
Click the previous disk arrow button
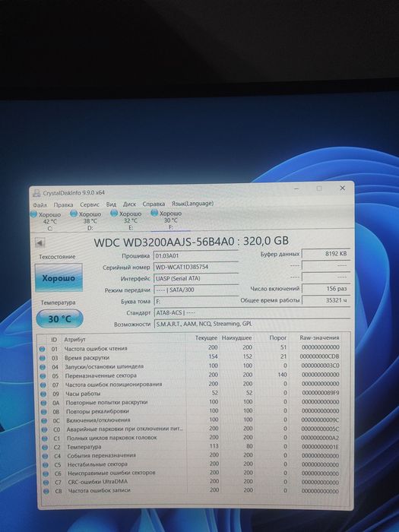point(40,243)
